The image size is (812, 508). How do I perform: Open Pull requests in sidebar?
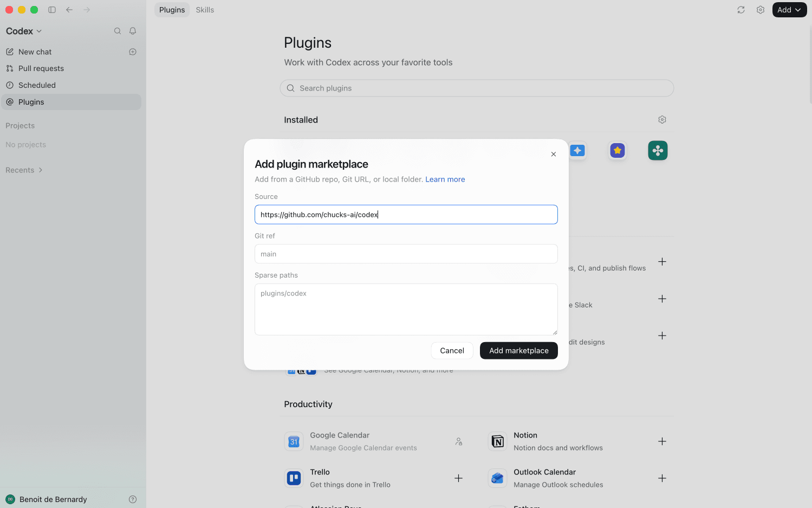pos(72,68)
